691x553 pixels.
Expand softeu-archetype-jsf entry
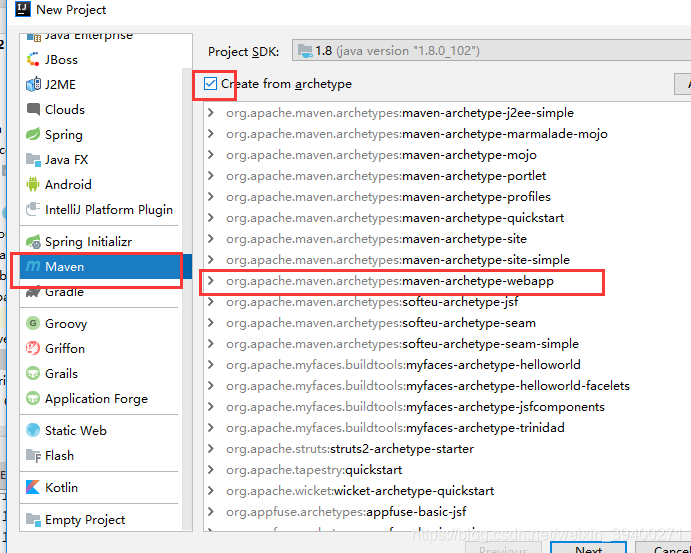tap(211, 301)
